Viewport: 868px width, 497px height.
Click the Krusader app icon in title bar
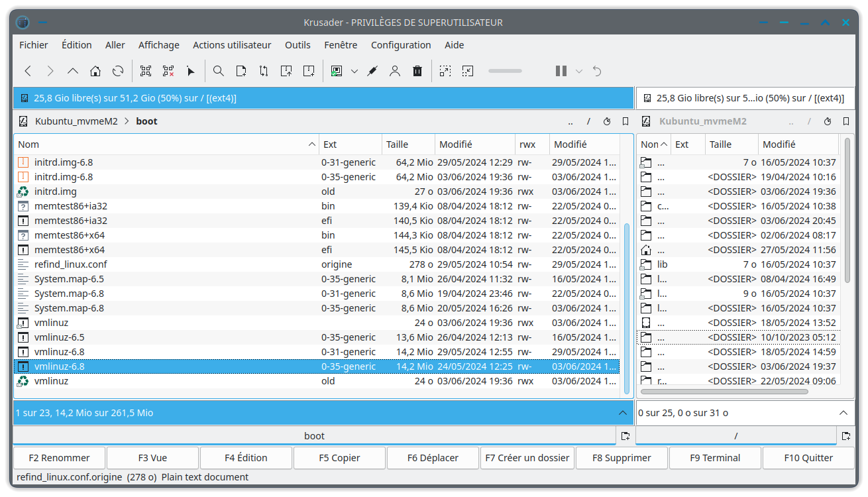23,23
